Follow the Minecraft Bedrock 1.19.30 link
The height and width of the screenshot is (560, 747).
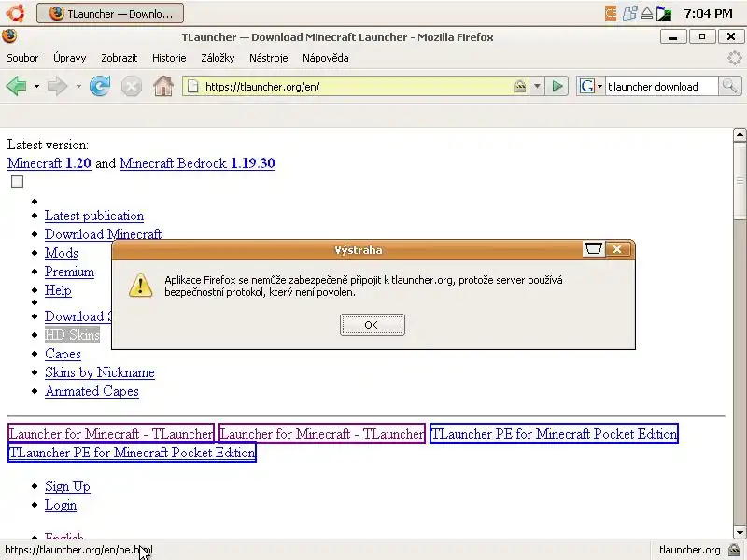coord(197,163)
